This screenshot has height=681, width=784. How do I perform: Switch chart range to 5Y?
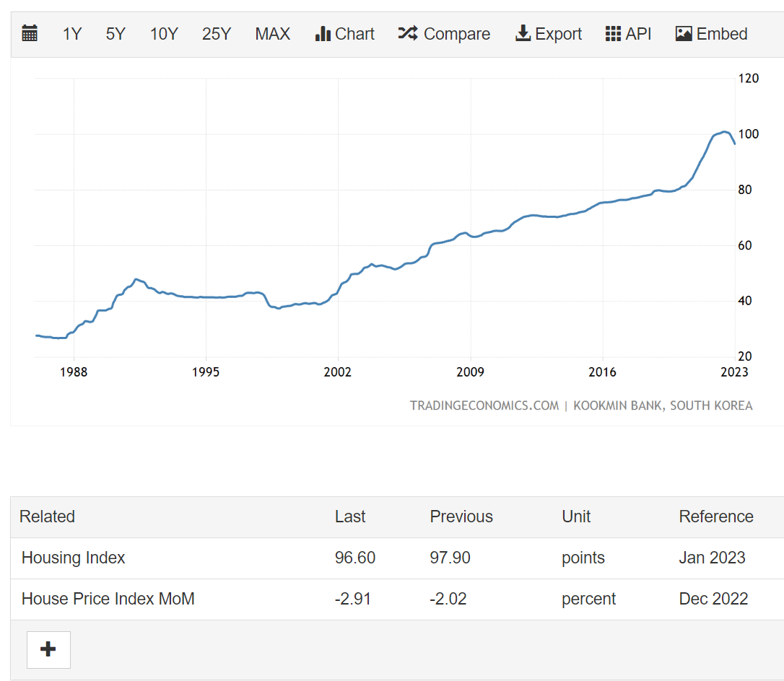click(115, 33)
